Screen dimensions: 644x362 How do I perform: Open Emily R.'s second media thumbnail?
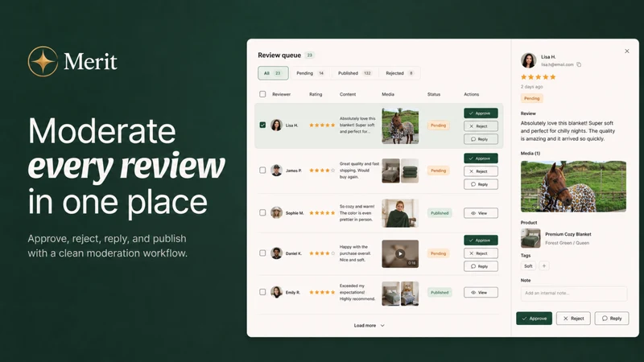click(410, 294)
